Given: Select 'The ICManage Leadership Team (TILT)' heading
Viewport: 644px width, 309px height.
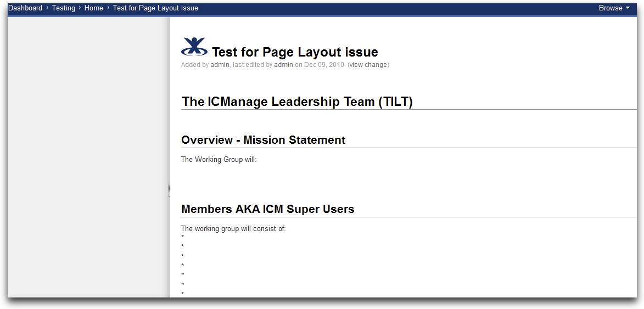Looking at the screenshot, I should [297, 102].
